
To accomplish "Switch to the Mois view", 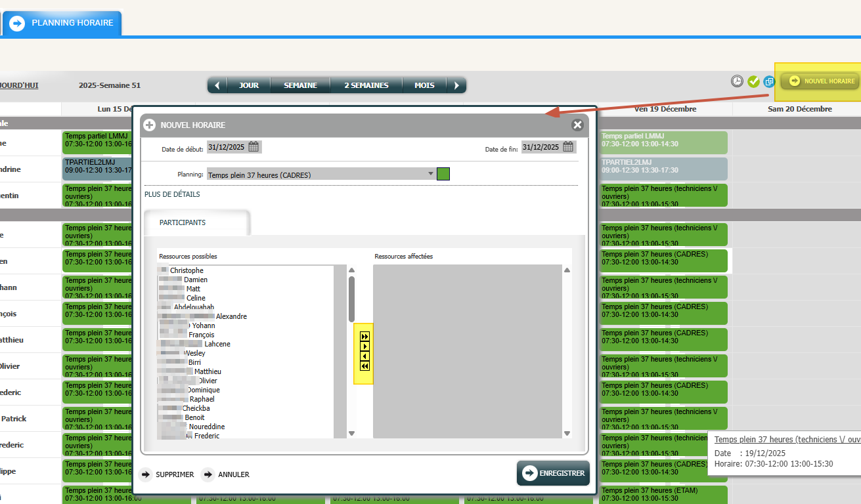I will coord(426,85).
